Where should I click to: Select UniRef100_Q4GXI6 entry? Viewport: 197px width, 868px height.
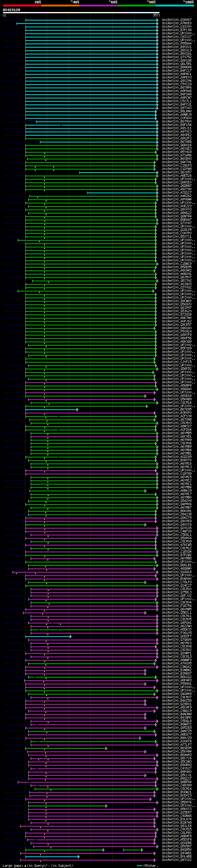point(177,525)
